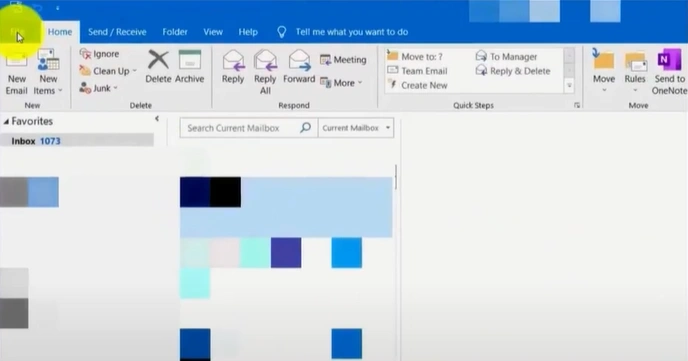
Task: Open the Folder tab
Action: (175, 32)
